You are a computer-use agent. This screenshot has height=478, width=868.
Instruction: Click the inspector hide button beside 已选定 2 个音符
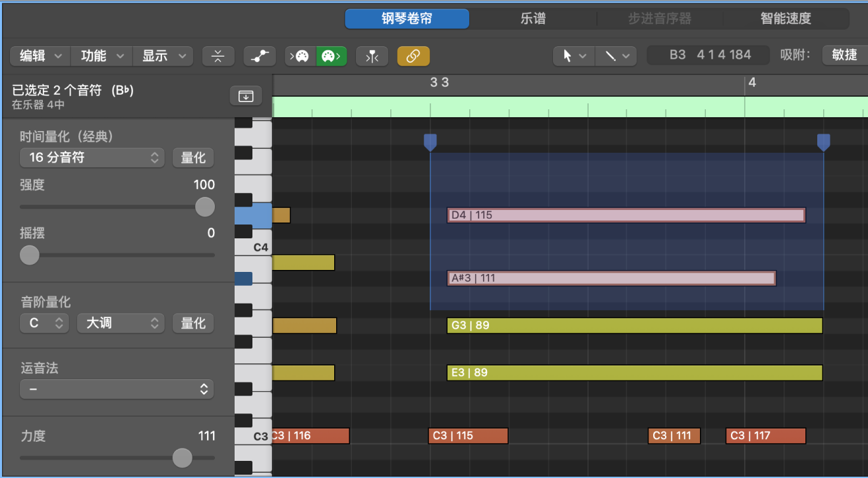246,96
